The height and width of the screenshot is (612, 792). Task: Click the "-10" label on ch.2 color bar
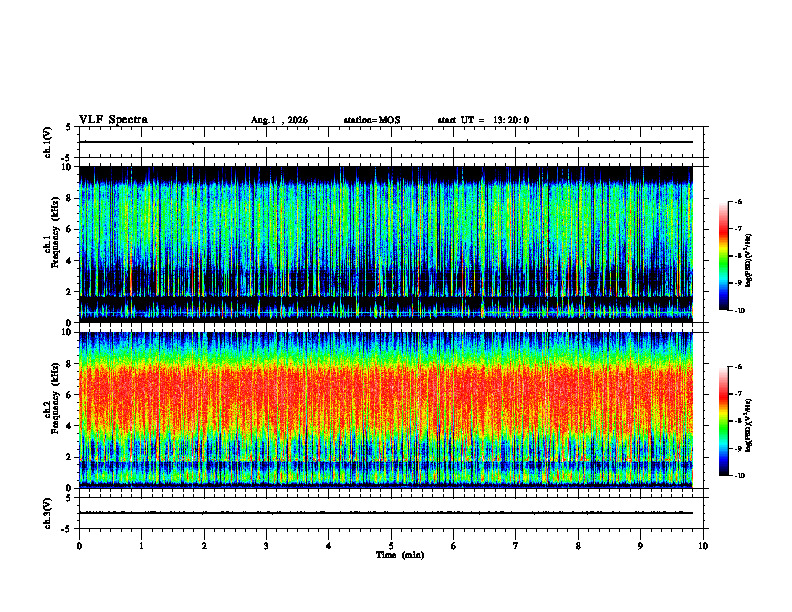pos(740,476)
